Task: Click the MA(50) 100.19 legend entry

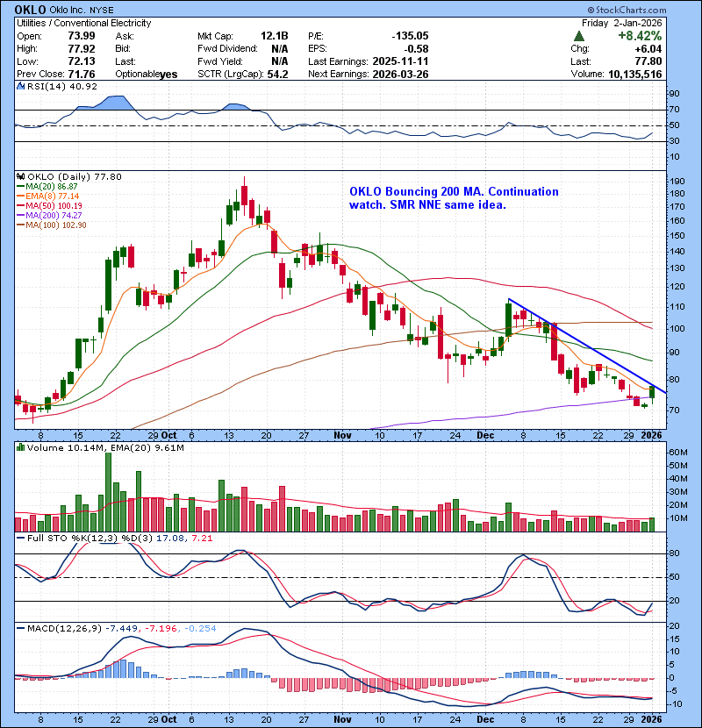Action: tap(49, 205)
